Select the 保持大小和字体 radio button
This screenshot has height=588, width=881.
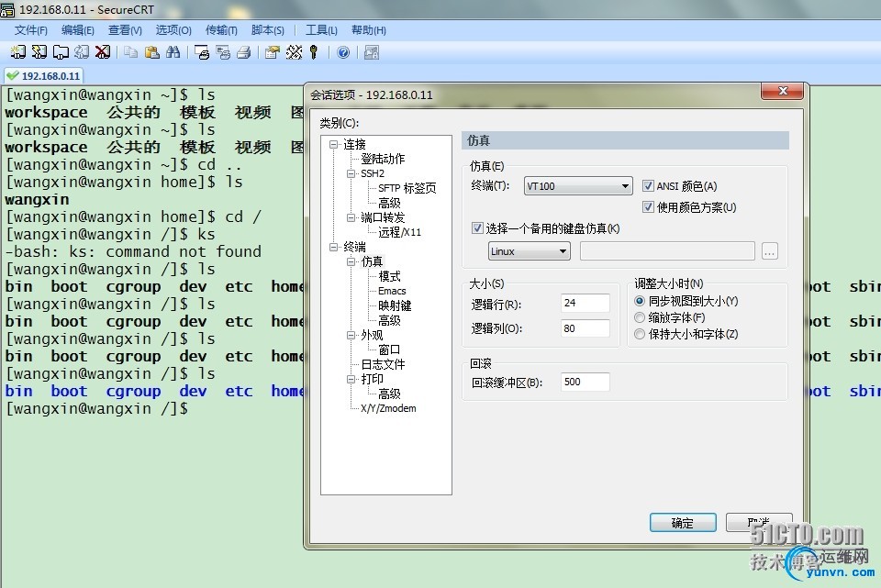(640, 334)
